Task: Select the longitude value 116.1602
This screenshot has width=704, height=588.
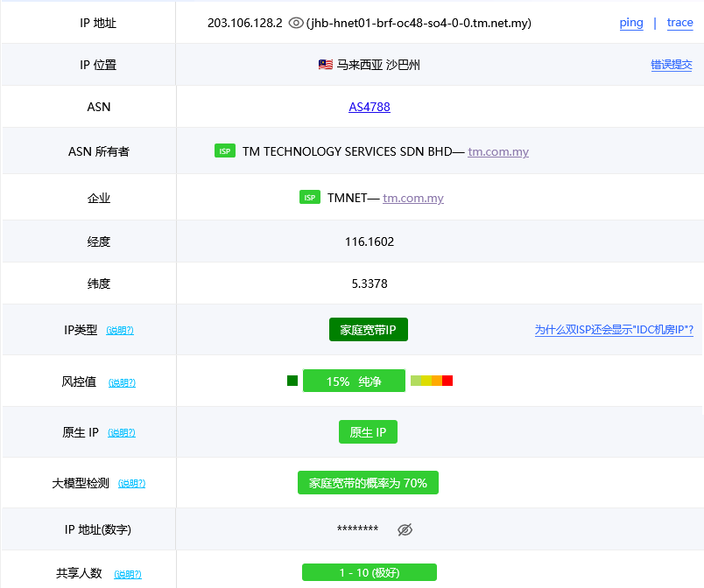Action: 369,241
